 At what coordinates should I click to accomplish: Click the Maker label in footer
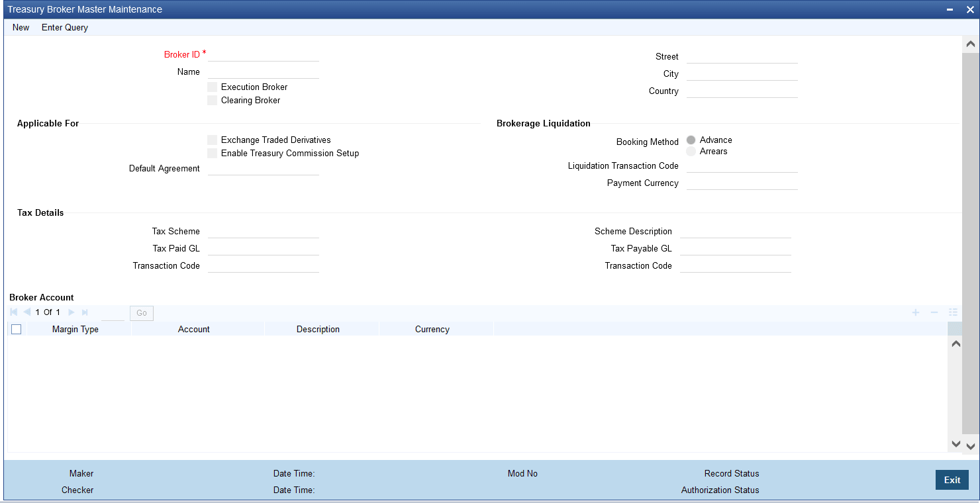click(81, 474)
